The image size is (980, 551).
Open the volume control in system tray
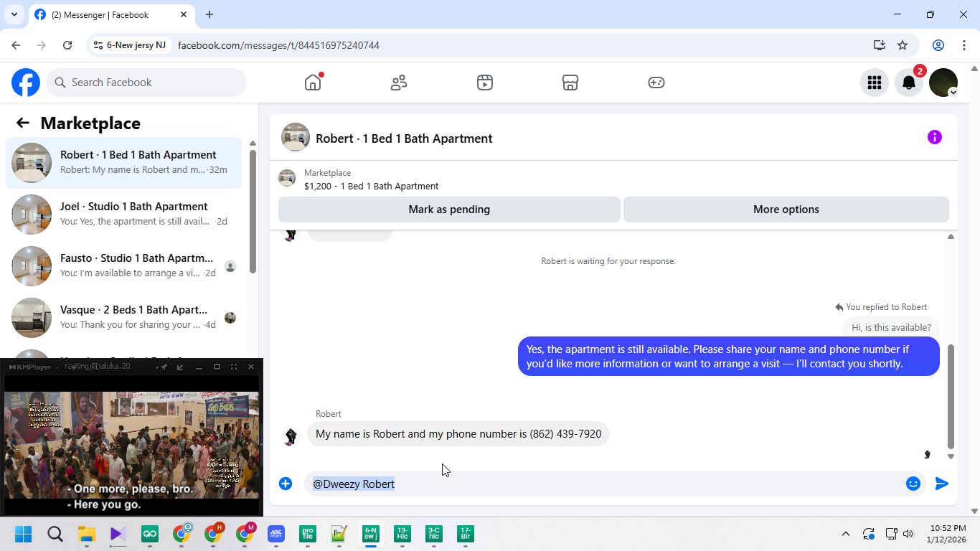coord(908,534)
